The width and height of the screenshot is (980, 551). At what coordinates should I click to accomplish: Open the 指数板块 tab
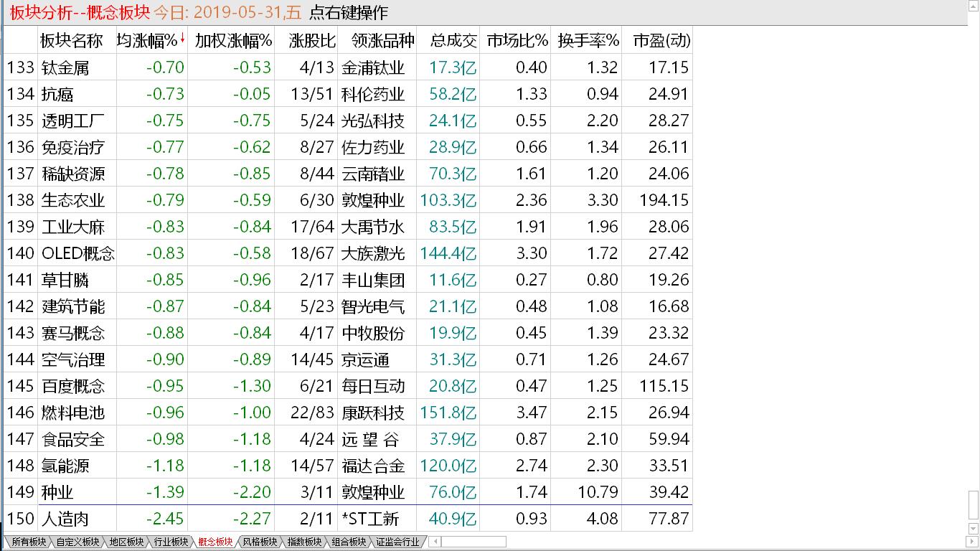[304, 542]
